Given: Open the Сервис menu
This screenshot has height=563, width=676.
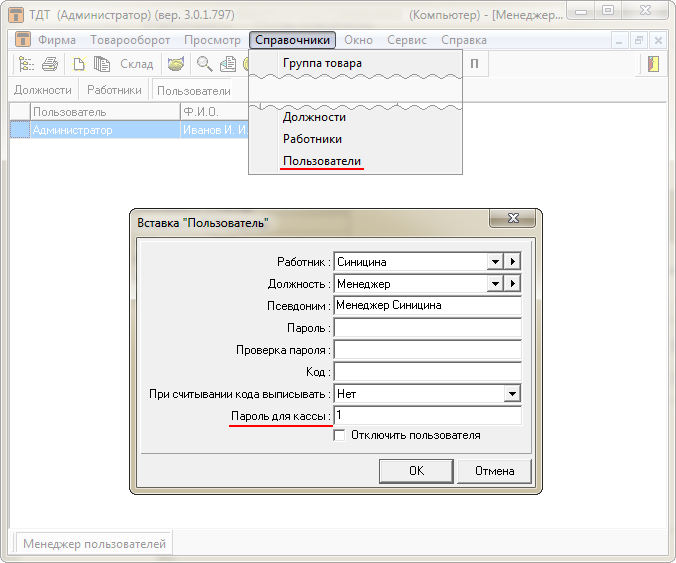Looking at the screenshot, I should (406, 40).
